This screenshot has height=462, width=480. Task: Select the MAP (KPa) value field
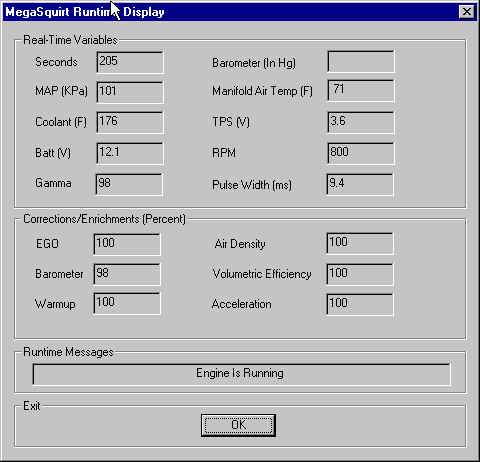[x=130, y=92]
